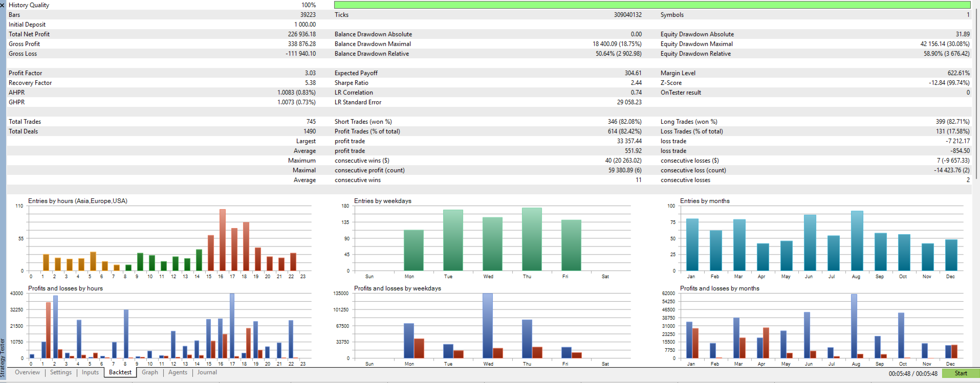Select the Backtest tab
Image resolution: width=980 pixels, height=383 pixels.
click(120, 372)
